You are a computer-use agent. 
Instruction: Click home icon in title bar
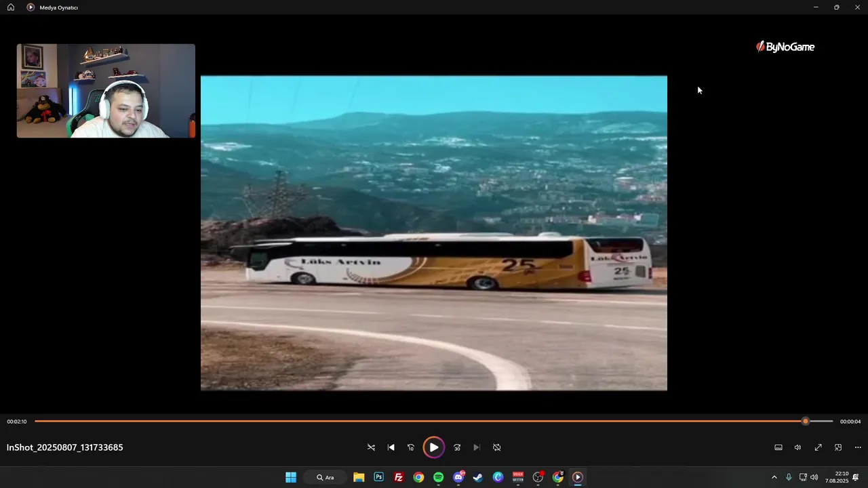click(11, 7)
